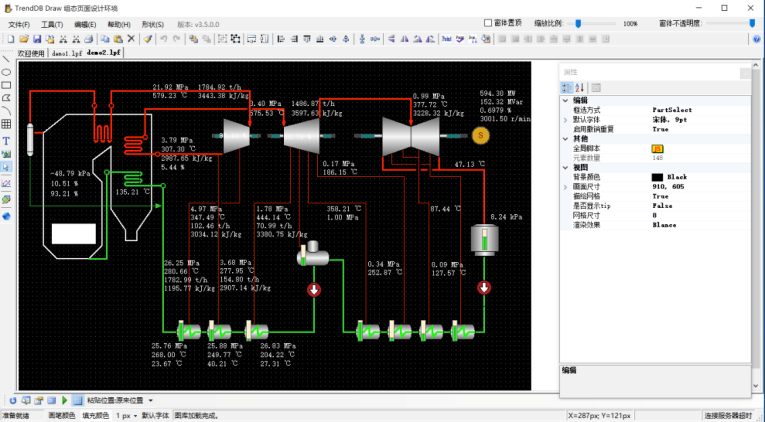Expand the 画面尺寸 property

tap(566, 186)
